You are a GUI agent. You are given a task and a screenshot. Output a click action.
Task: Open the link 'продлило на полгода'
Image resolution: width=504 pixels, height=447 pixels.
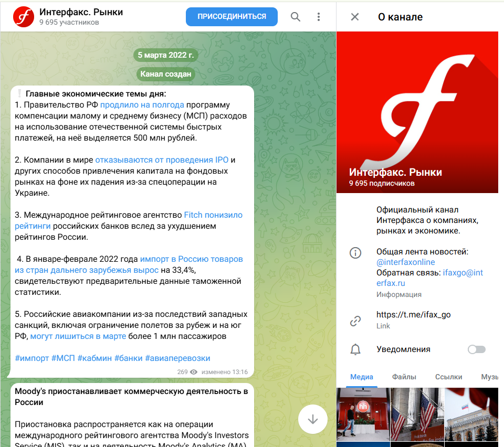142,105
